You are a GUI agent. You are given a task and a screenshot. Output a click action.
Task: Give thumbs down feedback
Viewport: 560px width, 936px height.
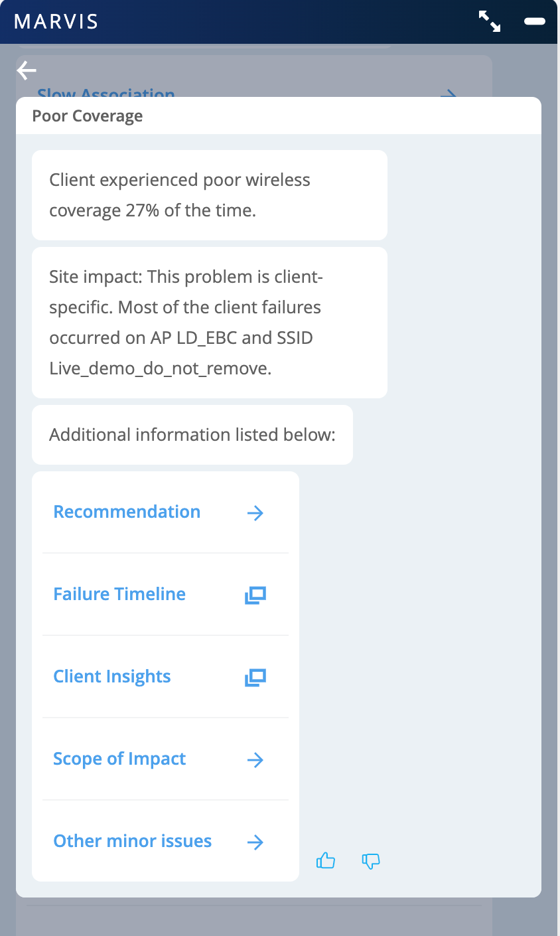(x=371, y=862)
